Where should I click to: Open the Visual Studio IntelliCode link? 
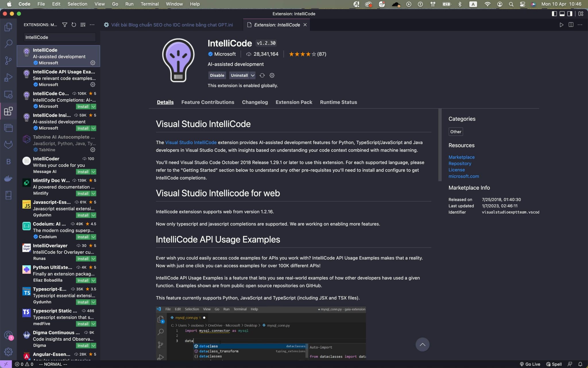pyautogui.click(x=191, y=142)
